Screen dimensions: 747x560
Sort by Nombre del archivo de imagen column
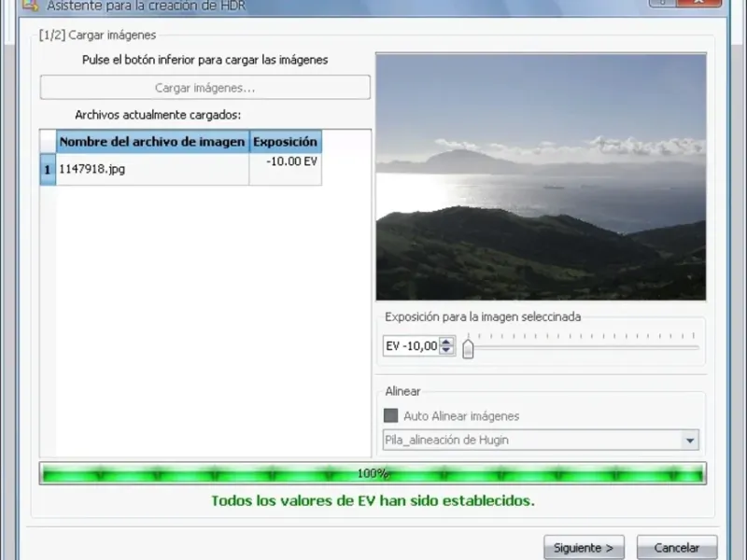[x=152, y=142]
